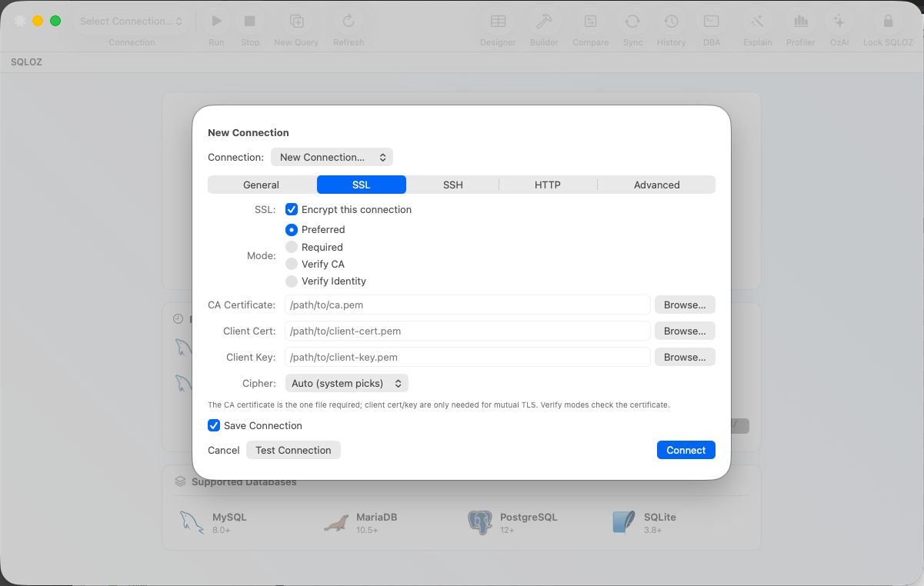
Task: Toggle the Save Connection checkbox
Action: pos(214,425)
